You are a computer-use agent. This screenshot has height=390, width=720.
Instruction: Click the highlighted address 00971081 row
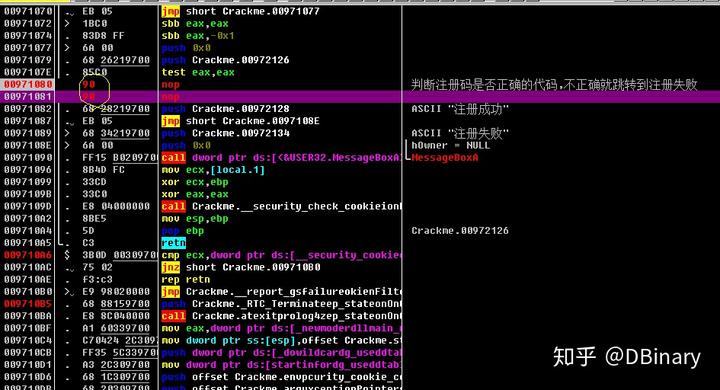pyautogui.click(x=360, y=96)
